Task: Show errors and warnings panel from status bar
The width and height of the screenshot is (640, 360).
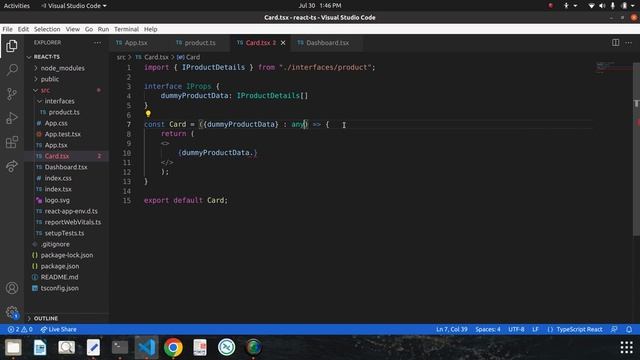Action: coord(20,329)
